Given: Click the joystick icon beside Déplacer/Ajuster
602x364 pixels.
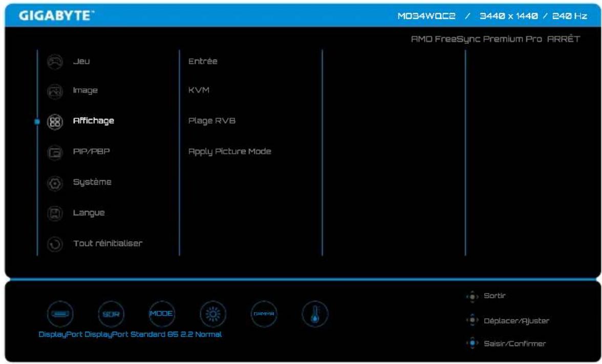Looking at the screenshot, I should point(472,320).
